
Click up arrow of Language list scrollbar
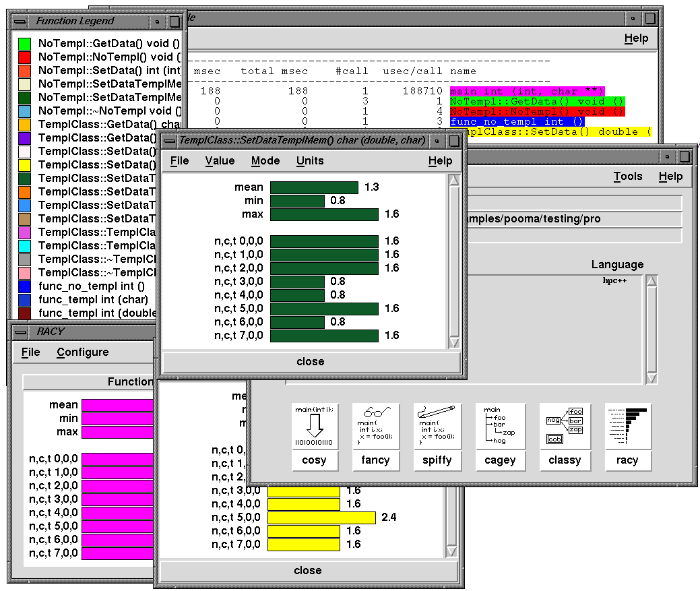coord(651,281)
